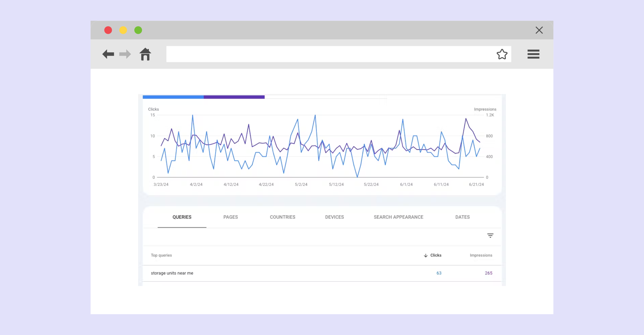Click the 5/2/24 date label on the chart

(x=301, y=185)
